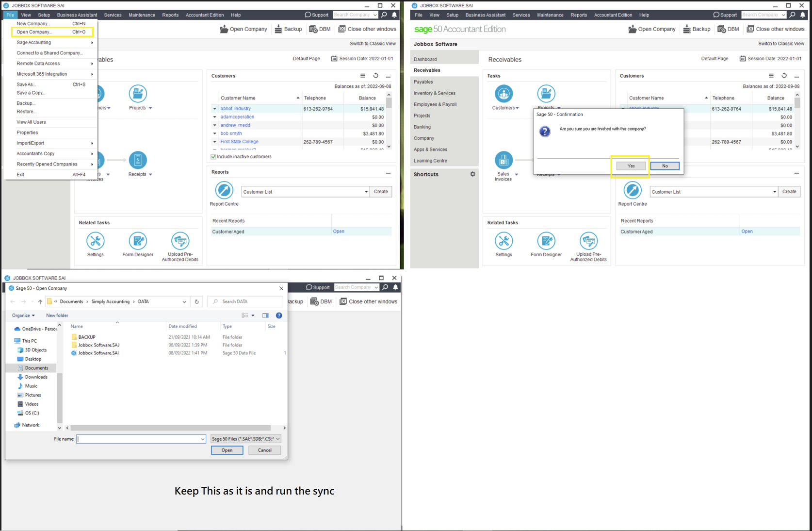Click Upload Pre-Authorized Debits icon, top-right window
Image resolution: width=812 pixels, height=531 pixels.
(588, 241)
